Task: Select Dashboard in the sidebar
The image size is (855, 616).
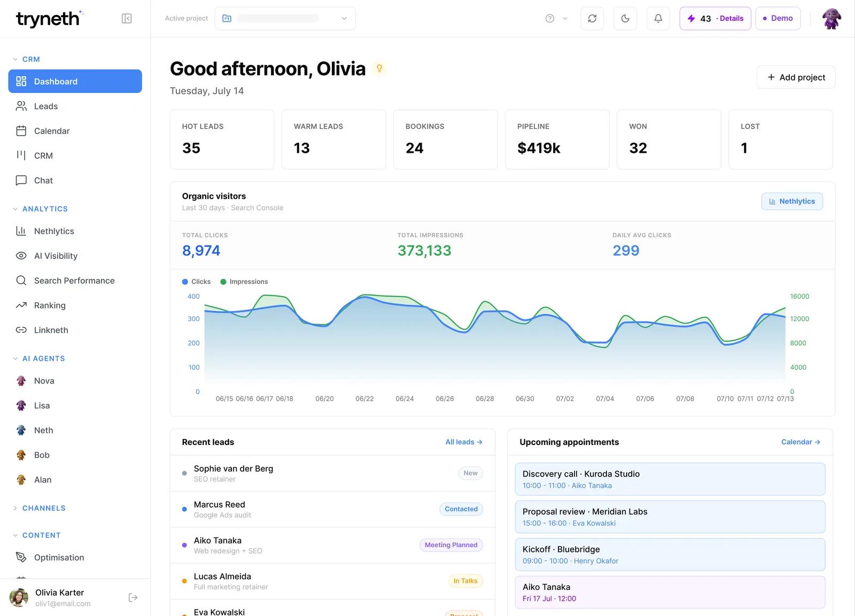Action: tap(75, 81)
